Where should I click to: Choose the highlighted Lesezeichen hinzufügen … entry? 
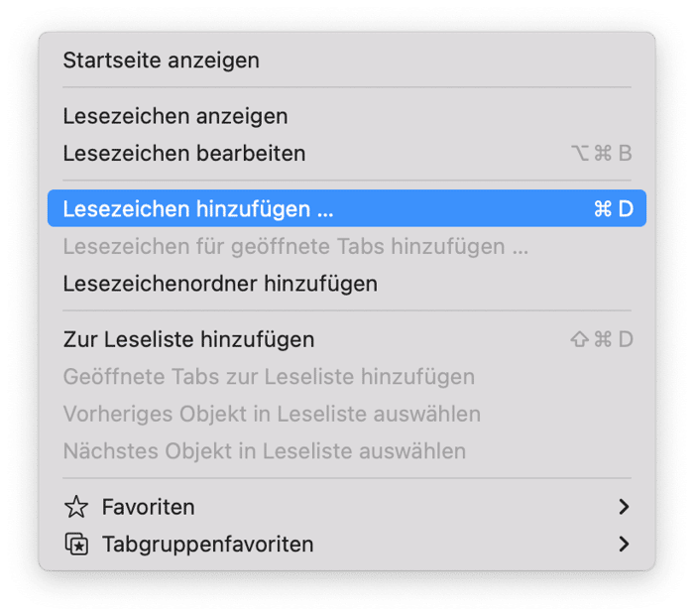click(x=347, y=208)
